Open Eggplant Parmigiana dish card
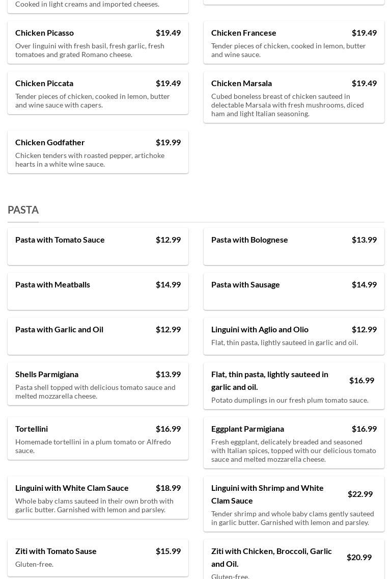This screenshot has width=392, height=579. [294, 442]
